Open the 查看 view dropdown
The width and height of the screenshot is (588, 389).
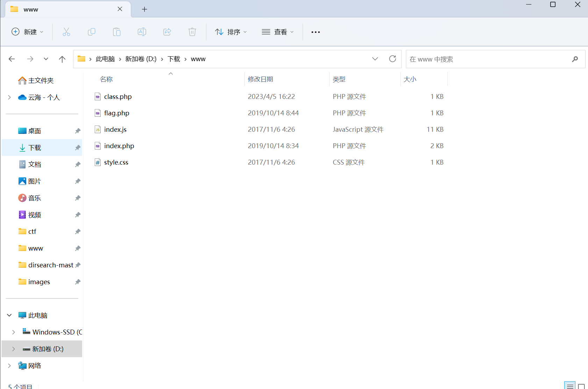278,32
